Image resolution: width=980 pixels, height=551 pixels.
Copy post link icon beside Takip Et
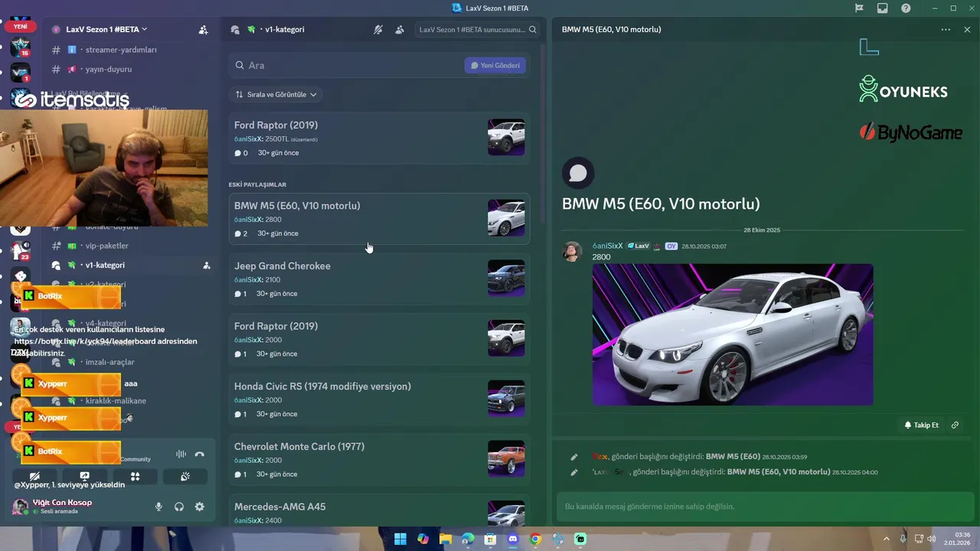point(955,425)
